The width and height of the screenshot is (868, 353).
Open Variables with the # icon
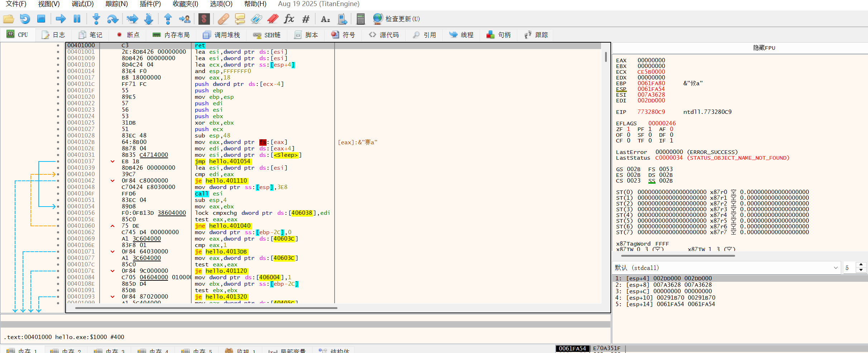pyautogui.click(x=306, y=19)
